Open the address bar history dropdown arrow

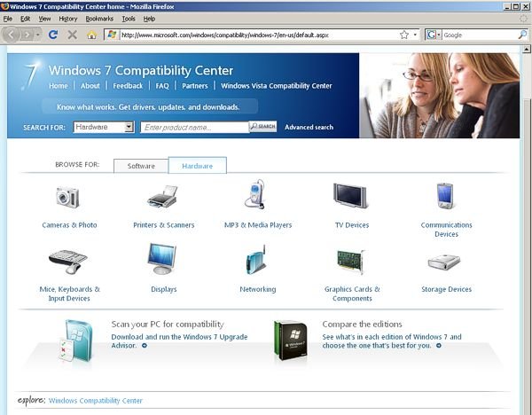(x=415, y=35)
